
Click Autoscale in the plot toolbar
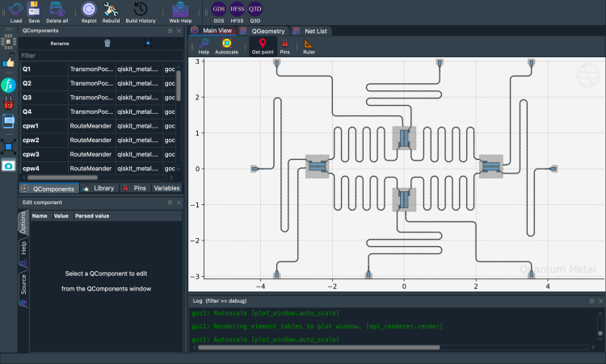click(226, 46)
